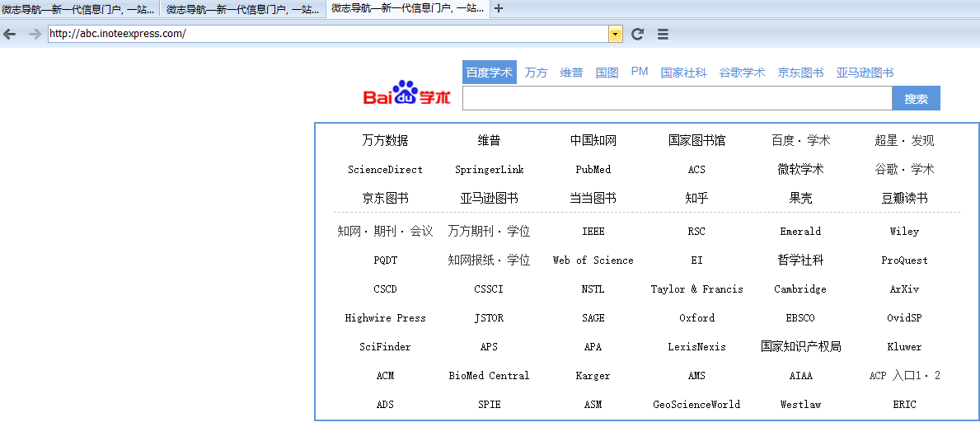Switch search source to 万方
Image resolution: width=980 pixels, height=427 pixels.
[x=536, y=73]
